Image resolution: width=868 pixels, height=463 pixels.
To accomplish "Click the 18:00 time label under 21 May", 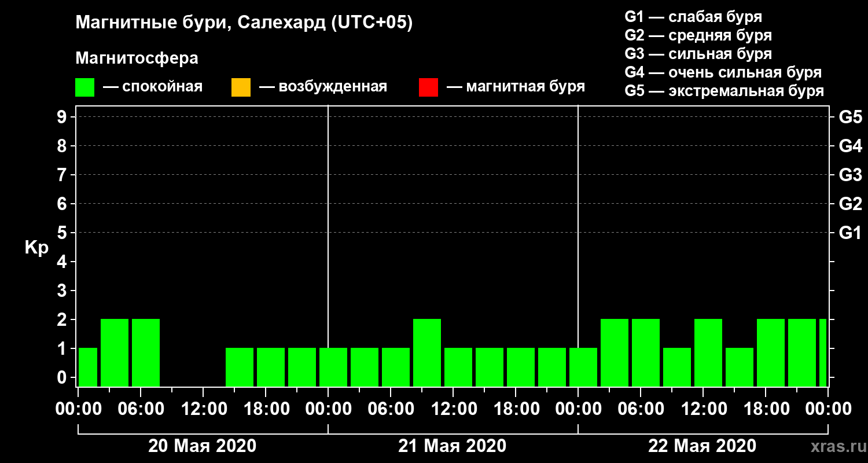I will click(x=516, y=409).
